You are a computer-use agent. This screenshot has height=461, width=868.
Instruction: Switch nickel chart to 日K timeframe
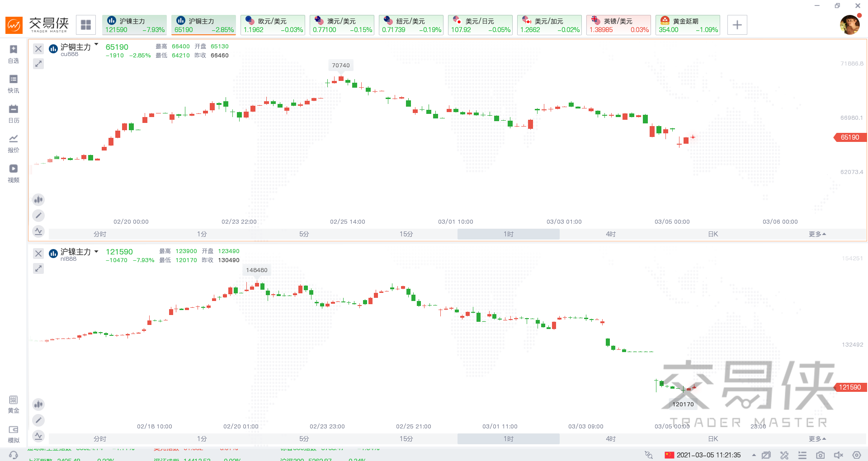(713, 439)
